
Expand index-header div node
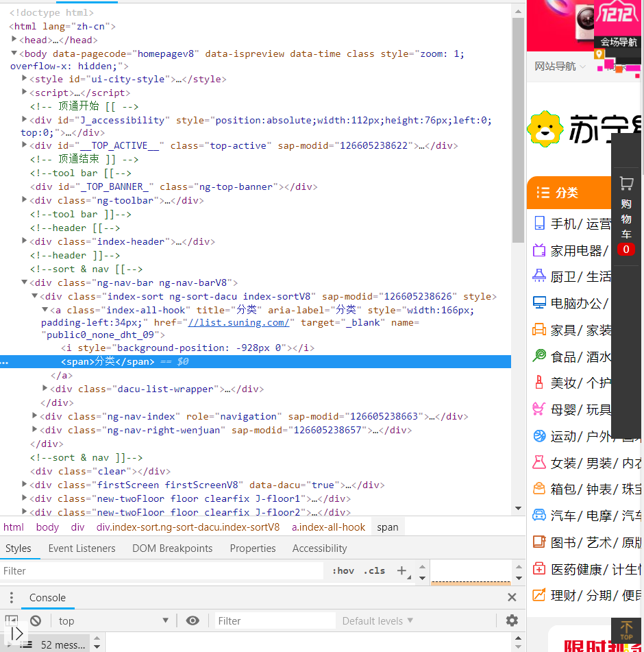pos(25,241)
